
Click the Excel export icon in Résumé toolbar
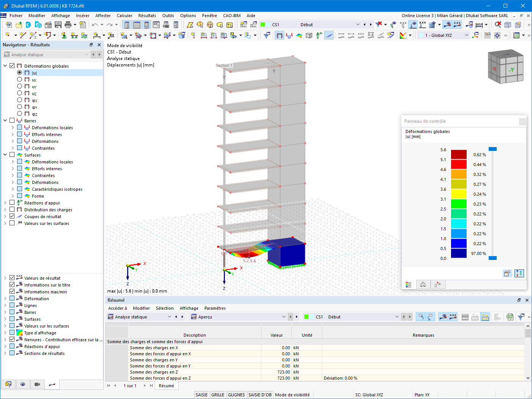tap(510, 317)
